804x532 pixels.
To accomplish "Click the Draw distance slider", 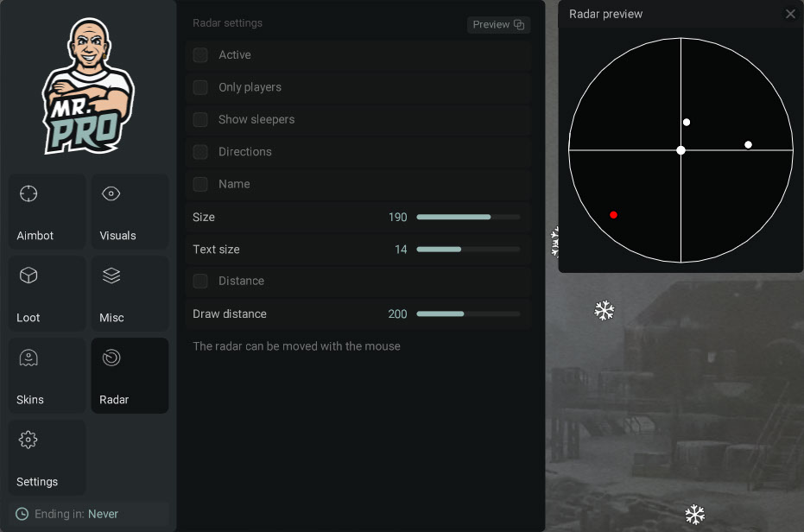I will tap(468, 314).
